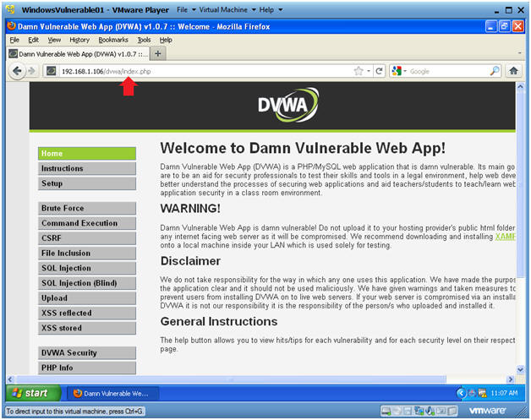Viewport: 531px width, 420px height.
Task: Click the DVWA logo in the header
Action: [x=288, y=105]
